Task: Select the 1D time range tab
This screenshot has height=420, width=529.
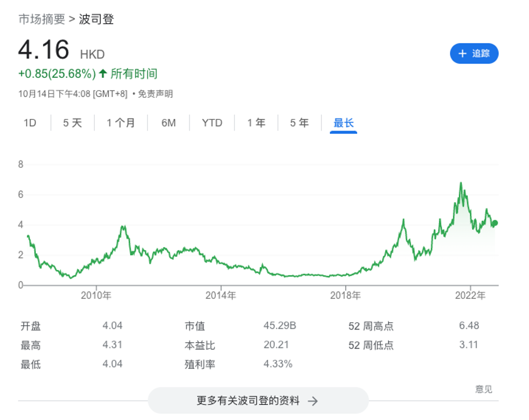Action: (x=30, y=123)
